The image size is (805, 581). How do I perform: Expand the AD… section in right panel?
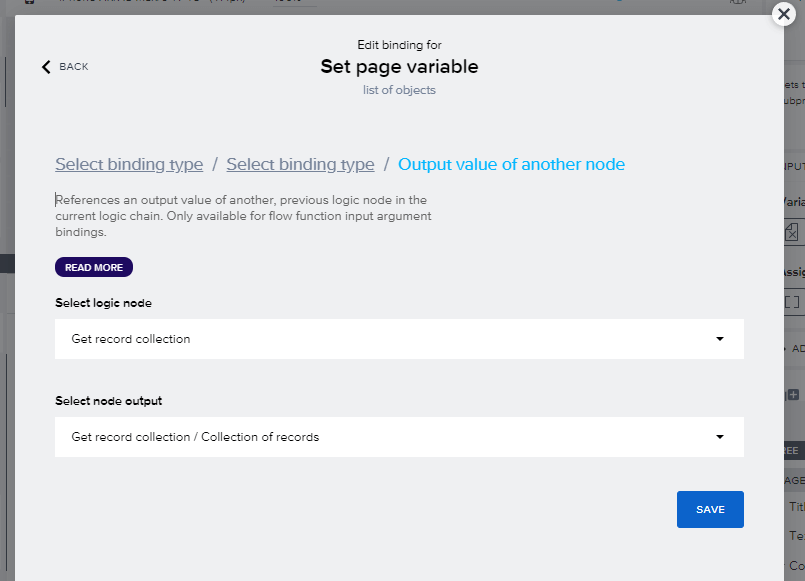click(796, 349)
